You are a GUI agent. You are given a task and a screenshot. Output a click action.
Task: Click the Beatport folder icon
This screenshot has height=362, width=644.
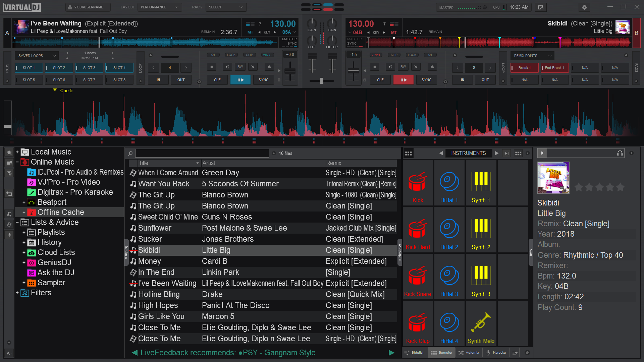[32, 202]
